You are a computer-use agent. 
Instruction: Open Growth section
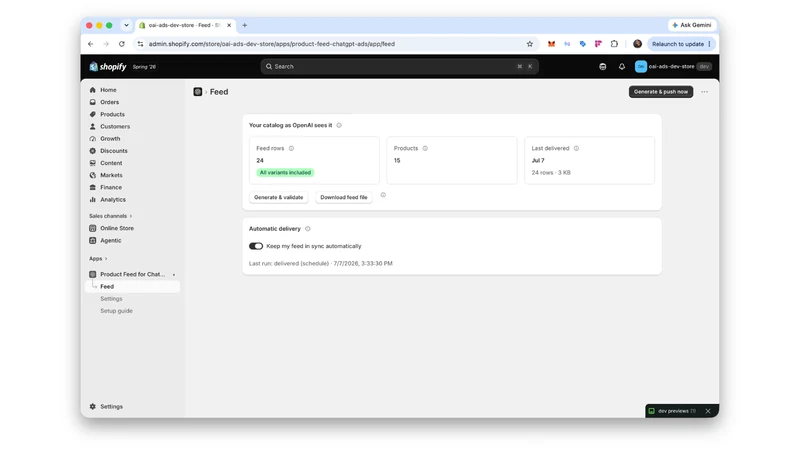point(110,139)
